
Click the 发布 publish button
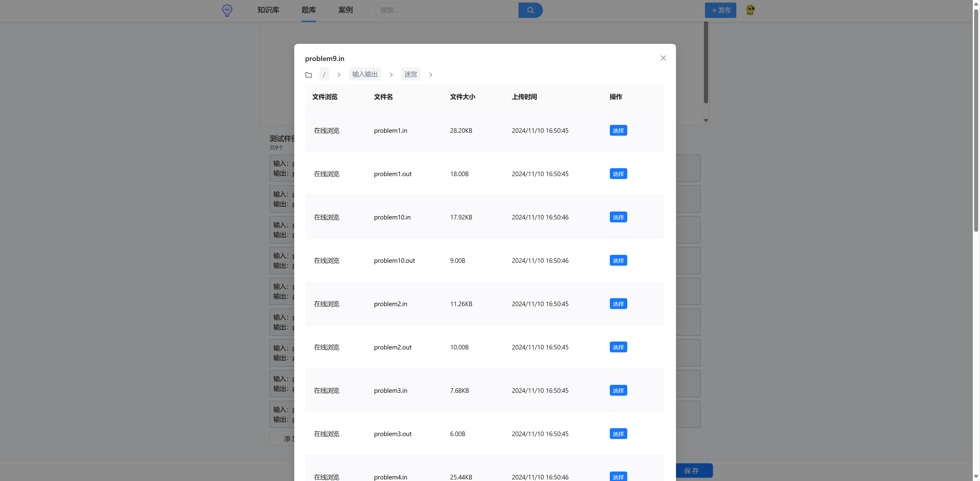720,10
